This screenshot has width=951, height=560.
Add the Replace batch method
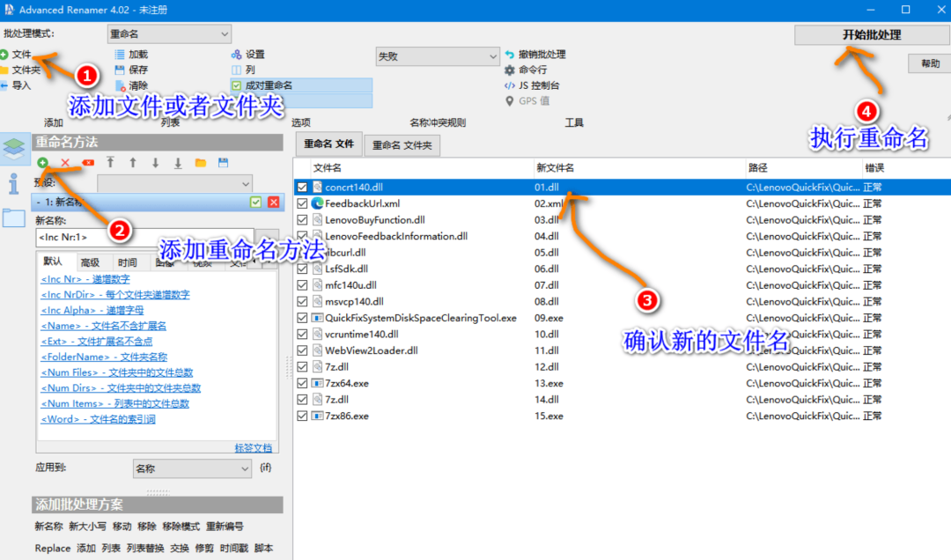[x=53, y=548]
